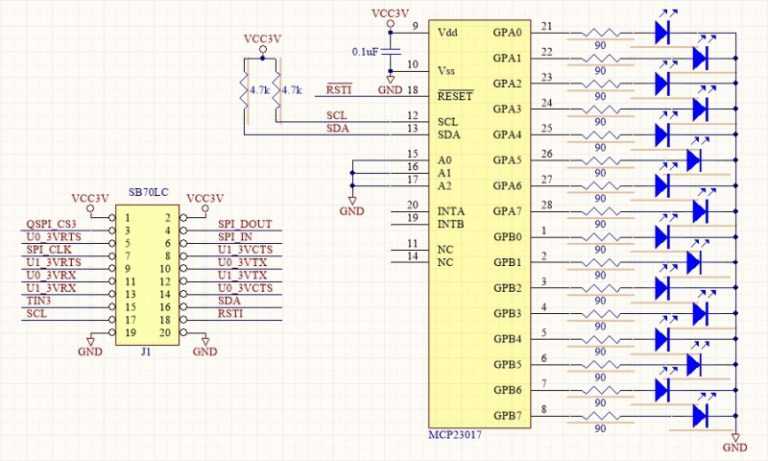The width and height of the screenshot is (768, 461).
Task: Pick the 90 ohm resistor on GPB2
Action: pos(600,288)
